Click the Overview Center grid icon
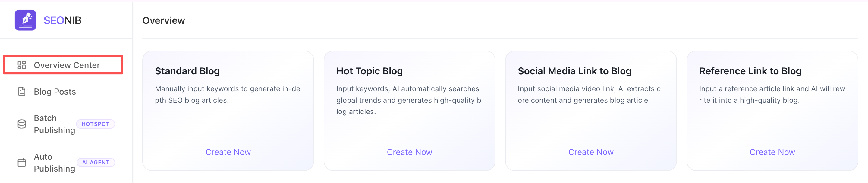868x183 pixels. coord(22,65)
